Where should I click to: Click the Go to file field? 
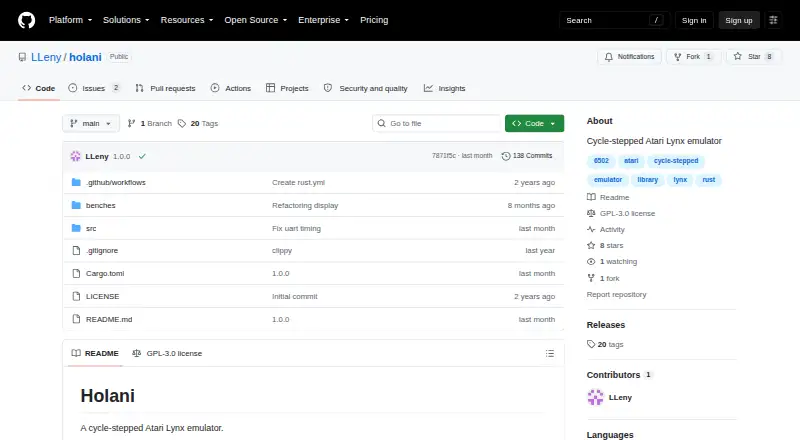coord(437,124)
